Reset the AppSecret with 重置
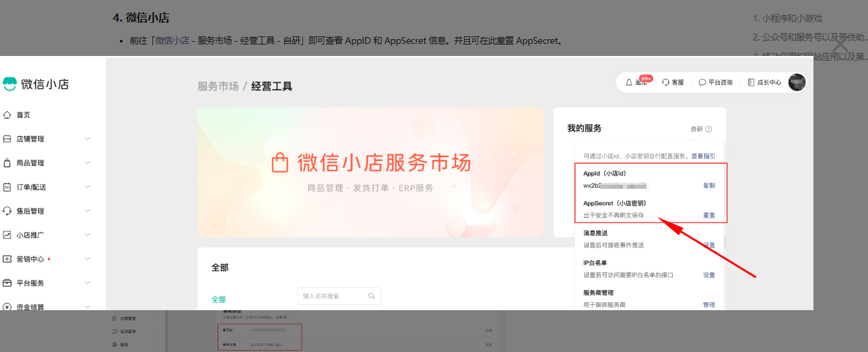 [x=709, y=216]
